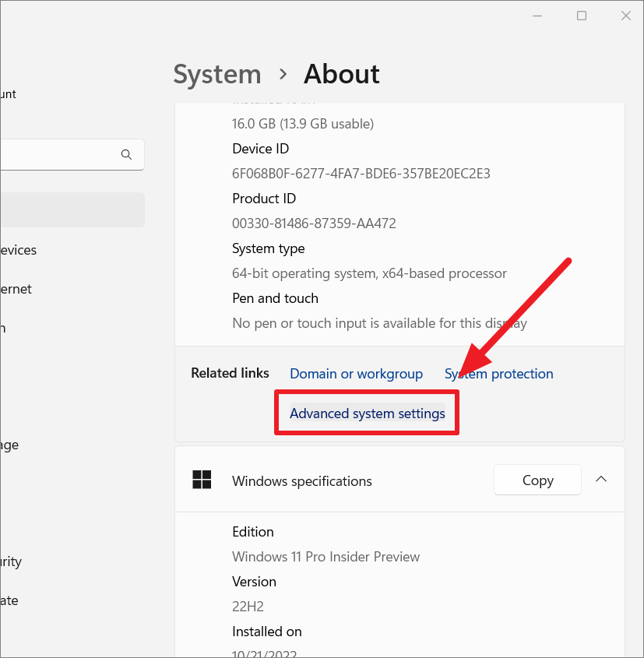Click the 'No pen or touch input' text
644x658 pixels.
click(379, 323)
